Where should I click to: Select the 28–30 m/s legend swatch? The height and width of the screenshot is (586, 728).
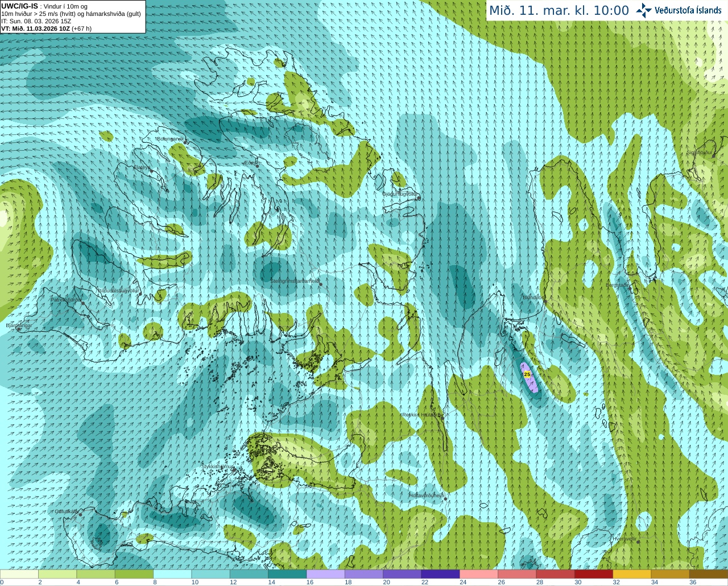(x=555, y=574)
